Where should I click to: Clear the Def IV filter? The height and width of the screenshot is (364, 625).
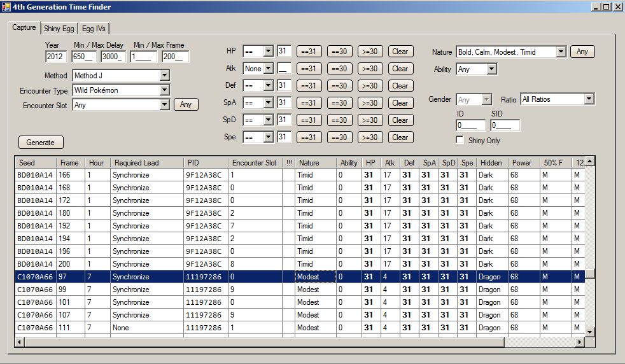(x=400, y=86)
